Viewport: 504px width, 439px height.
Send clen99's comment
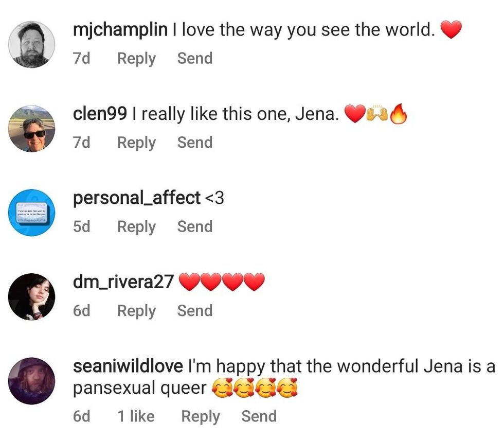195,143
